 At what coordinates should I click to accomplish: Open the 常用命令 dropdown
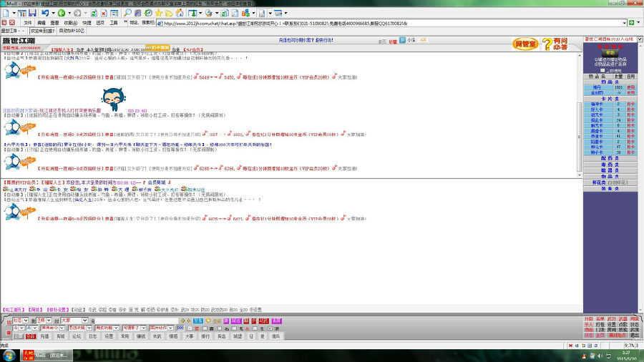[x=52, y=328]
